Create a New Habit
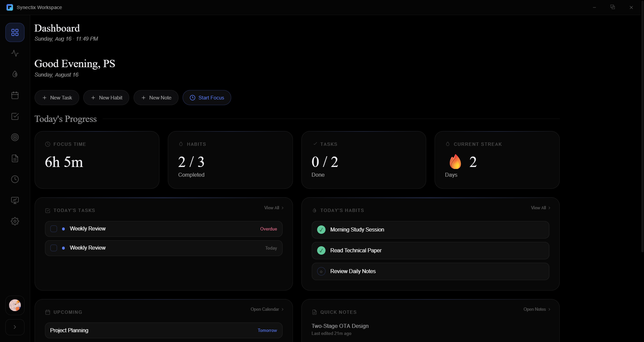Viewport: 644px width, 342px height. [106, 98]
